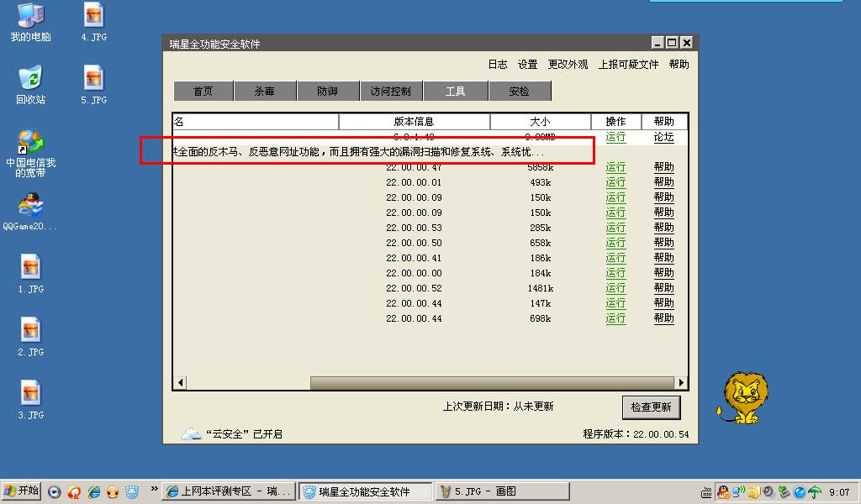Select the 2.JPG file on the desktop
Viewport: 861px width, 504px height.
(x=31, y=338)
